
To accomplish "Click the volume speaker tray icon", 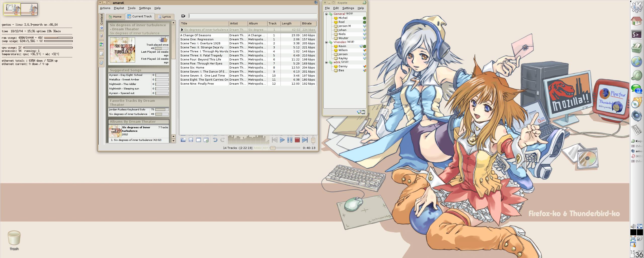I will 633,226.
